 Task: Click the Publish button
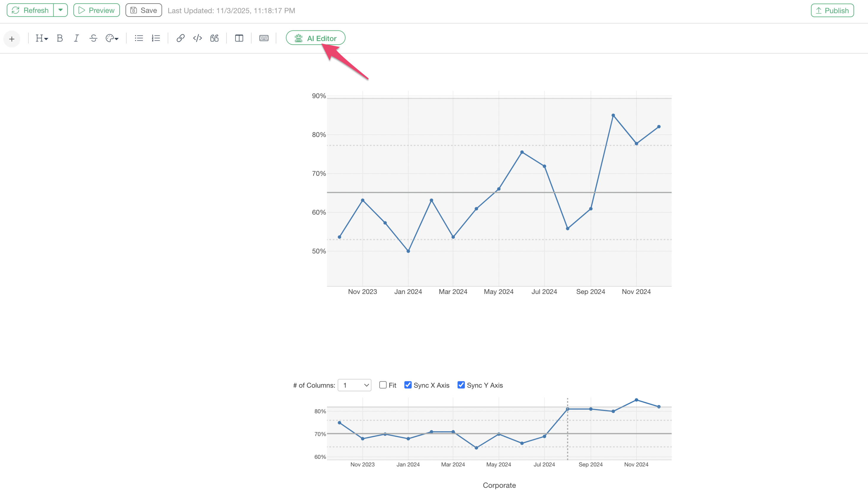[832, 10]
